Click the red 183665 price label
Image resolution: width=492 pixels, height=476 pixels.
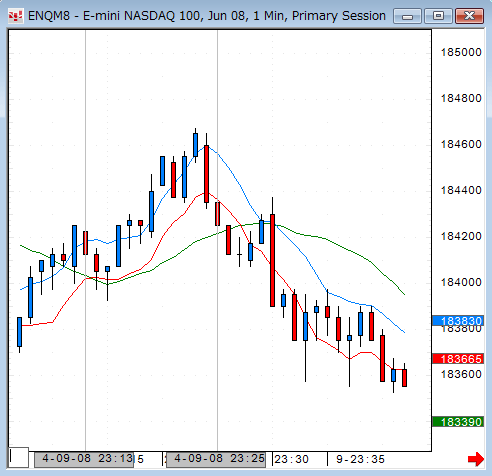[458, 359]
